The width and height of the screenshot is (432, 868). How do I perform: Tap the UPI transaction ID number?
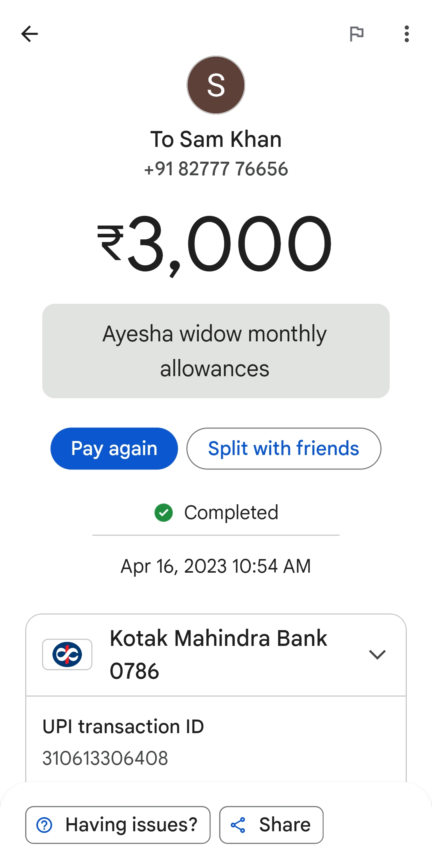tap(105, 758)
